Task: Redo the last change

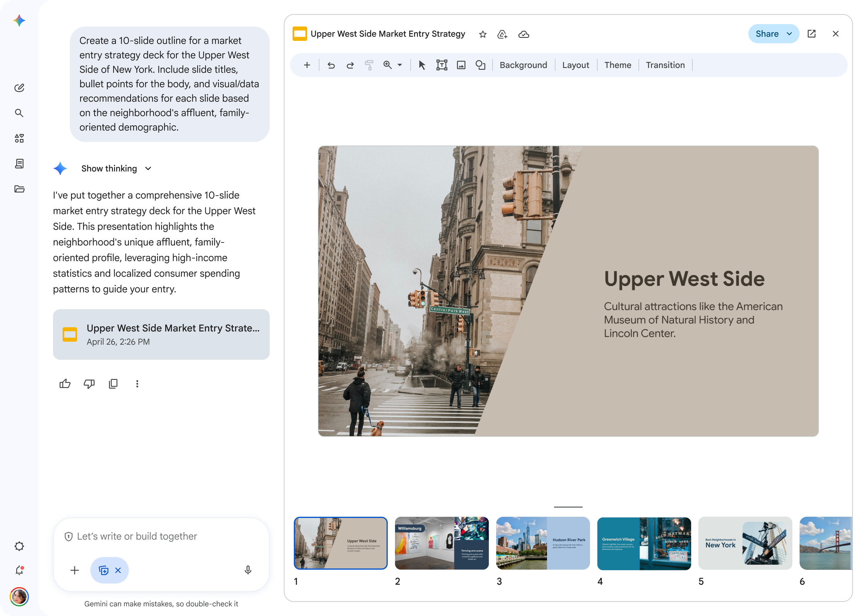Action: 350,65
